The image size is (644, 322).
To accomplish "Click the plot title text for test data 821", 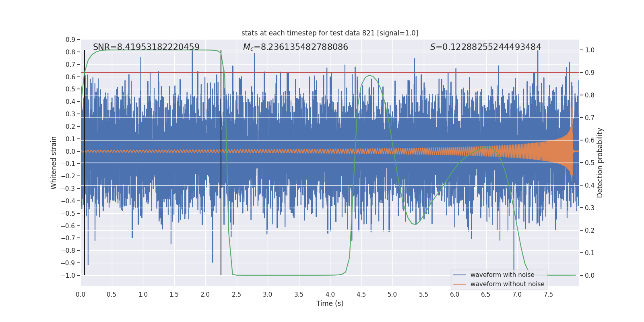I will click(x=330, y=33).
